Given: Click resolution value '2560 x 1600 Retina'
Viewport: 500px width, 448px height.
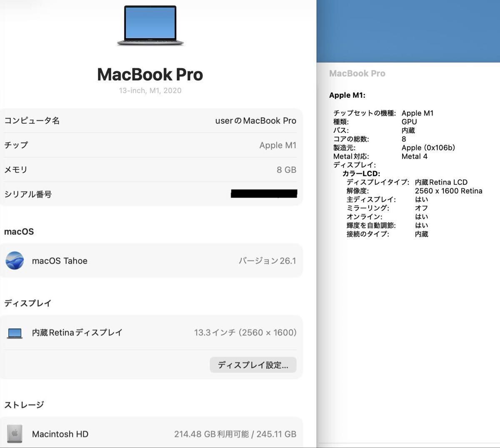Looking at the screenshot, I should coord(449,191).
